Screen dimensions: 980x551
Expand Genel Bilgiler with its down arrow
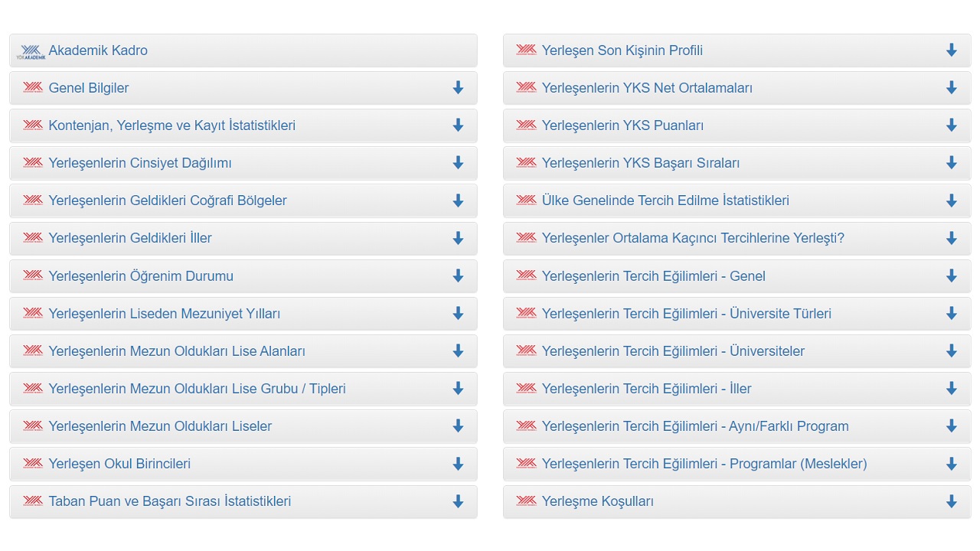click(458, 87)
